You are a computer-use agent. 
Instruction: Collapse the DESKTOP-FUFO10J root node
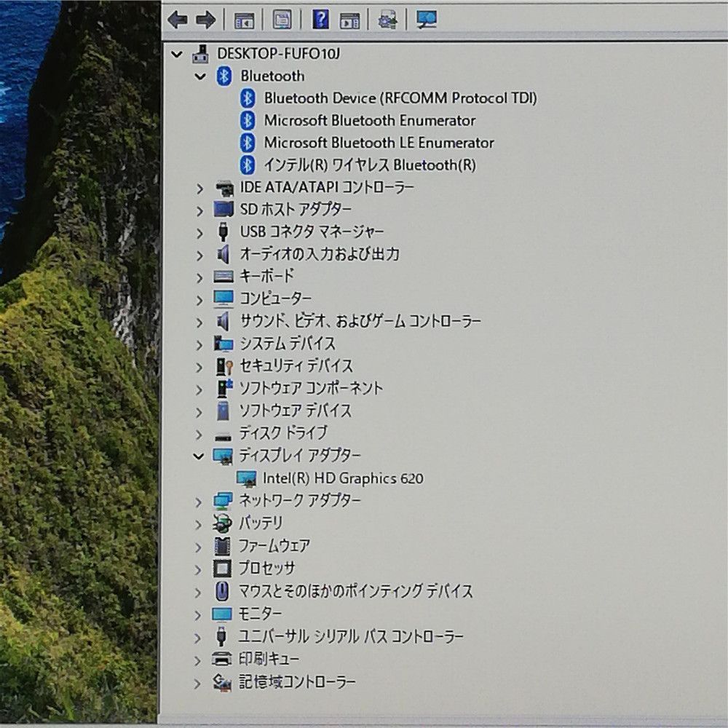point(176,54)
